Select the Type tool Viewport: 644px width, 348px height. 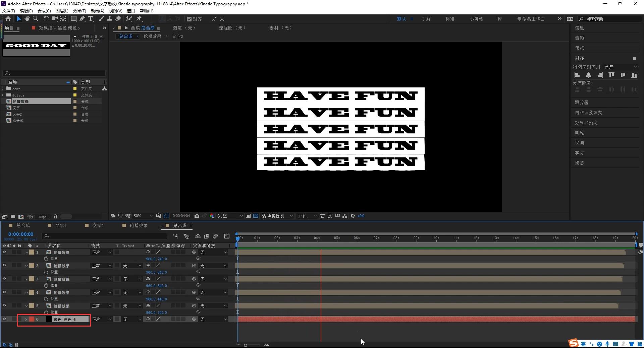click(x=91, y=19)
